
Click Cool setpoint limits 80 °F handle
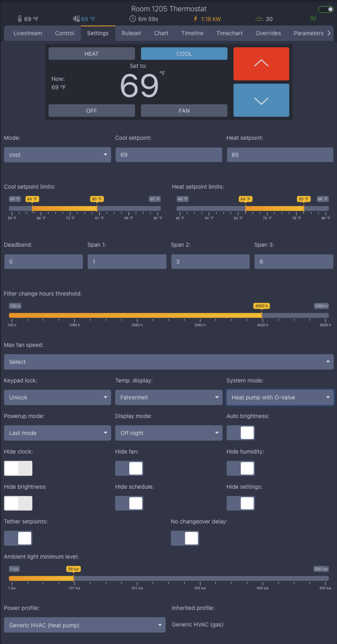pyautogui.click(x=97, y=199)
